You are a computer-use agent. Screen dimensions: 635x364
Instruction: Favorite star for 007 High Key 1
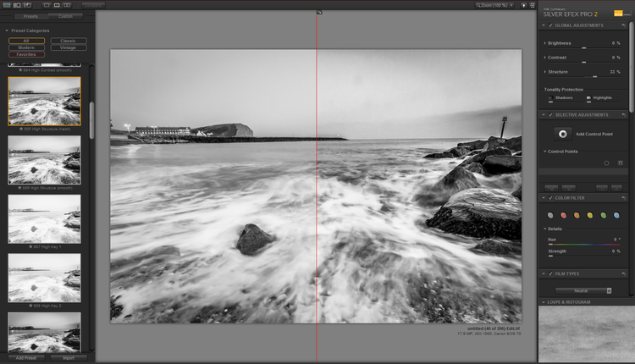click(30, 246)
